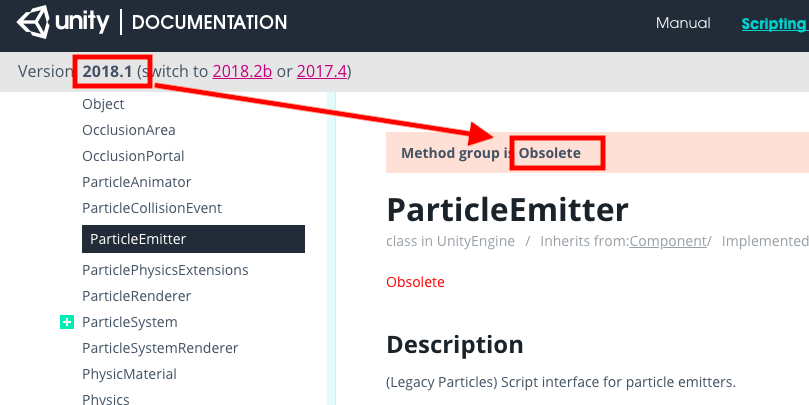The height and width of the screenshot is (405, 809).
Task: Open OcclusionPortal in the sidebar
Action: 133,156
